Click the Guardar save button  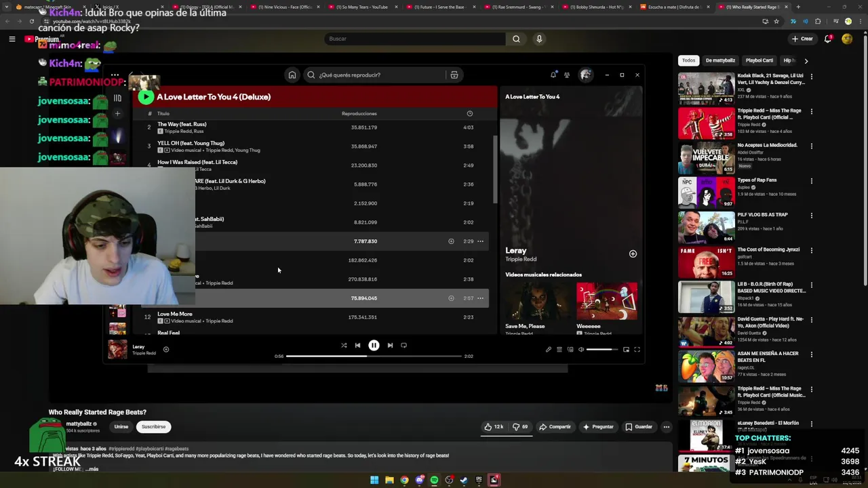[x=639, y=427]
